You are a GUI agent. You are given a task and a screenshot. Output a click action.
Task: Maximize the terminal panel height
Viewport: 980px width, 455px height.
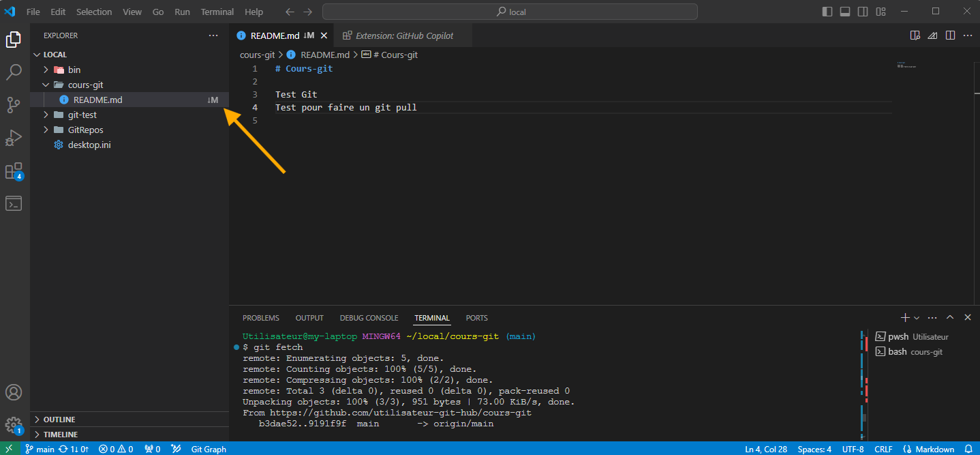[x=950, y=317]
